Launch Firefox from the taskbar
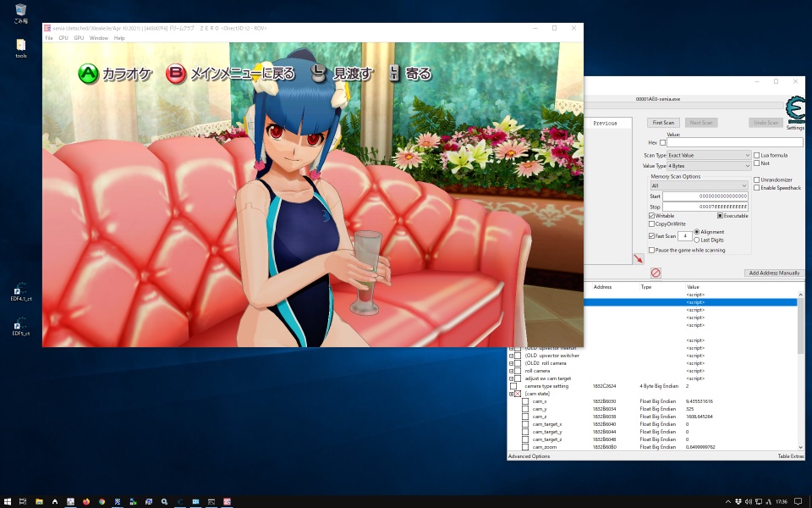The height and width of the screenshot is (508, 812). 86,502
